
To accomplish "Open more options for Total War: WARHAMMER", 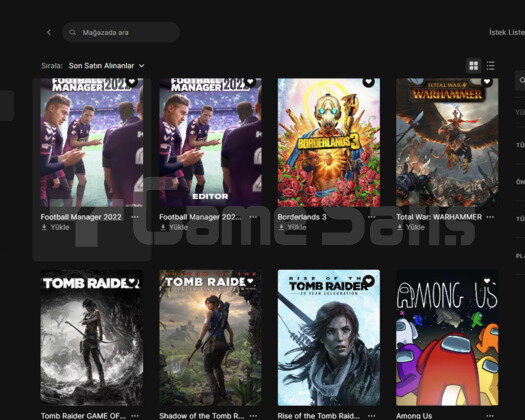I will click(x=490, y=217).
